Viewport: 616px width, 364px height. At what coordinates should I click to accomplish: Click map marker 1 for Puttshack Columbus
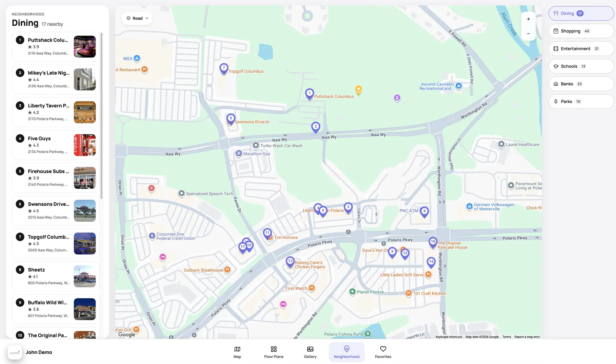(310, 94)
